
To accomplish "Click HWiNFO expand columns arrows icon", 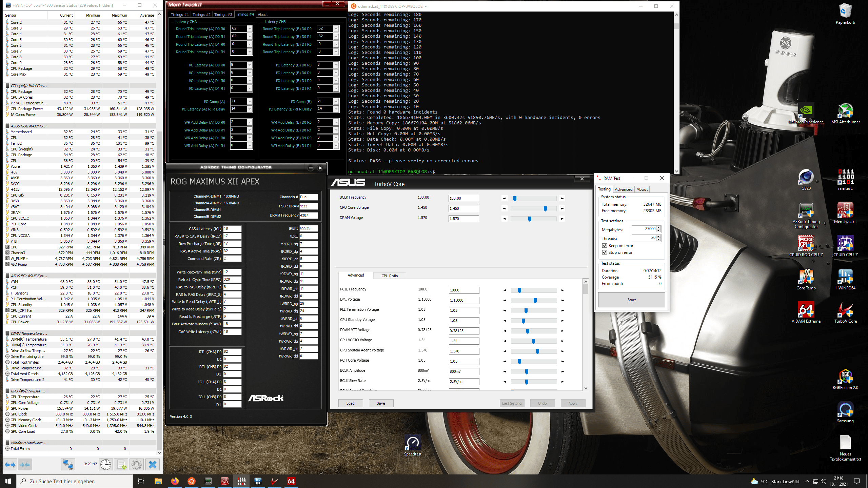I will coord(10,464).
